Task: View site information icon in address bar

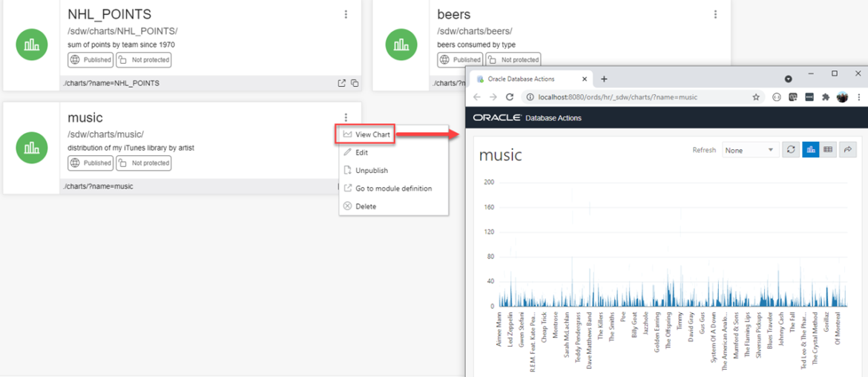Action: coord(530,97)
